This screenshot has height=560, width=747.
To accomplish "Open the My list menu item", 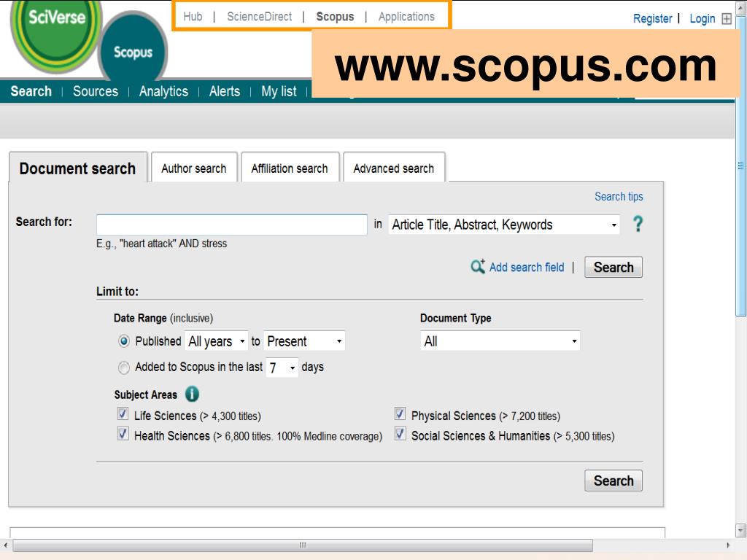I will click(x=279, y=91).
